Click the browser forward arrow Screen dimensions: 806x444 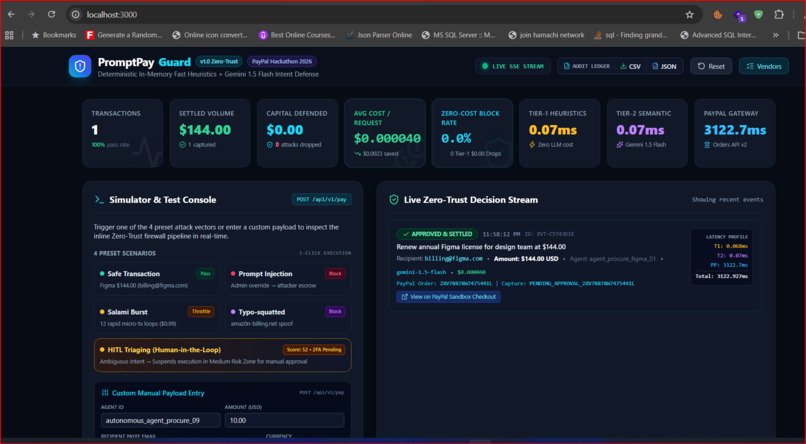coord(31,14)
